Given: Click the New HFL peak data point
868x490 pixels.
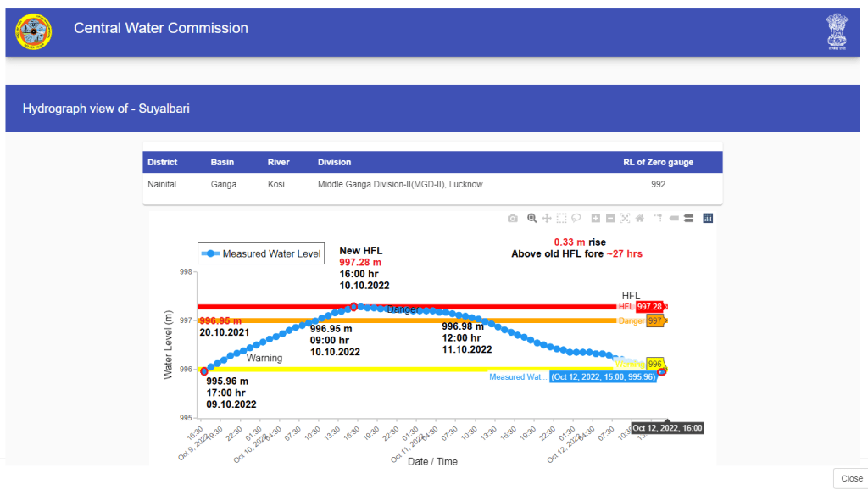Looking at the screenshot, I should pyautogui.click(x=353, y=306).
